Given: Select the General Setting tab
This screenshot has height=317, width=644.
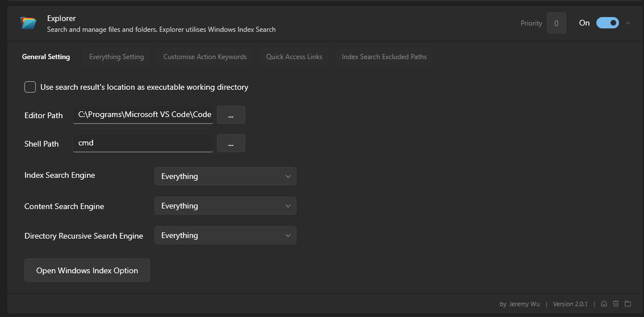Looking at the screenshot, I should click(46, 57).
